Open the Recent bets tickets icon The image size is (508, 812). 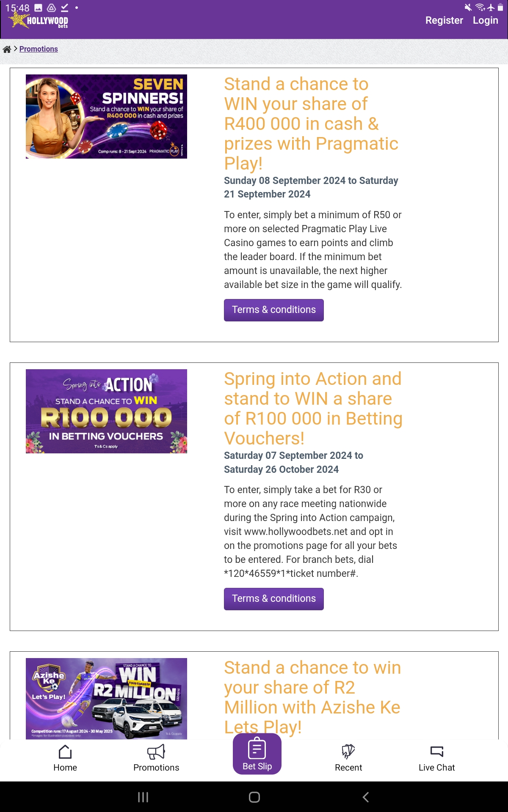[x=348, y=751]
